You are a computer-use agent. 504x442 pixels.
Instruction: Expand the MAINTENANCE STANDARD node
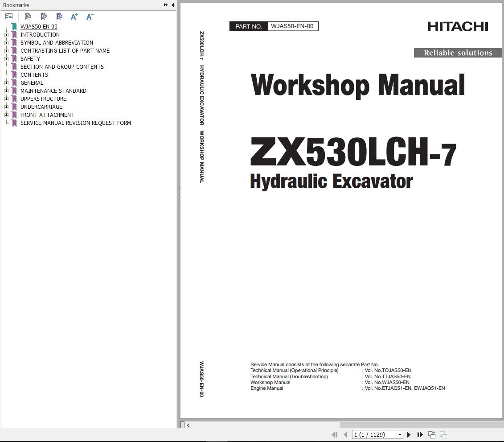pos(6,91)
